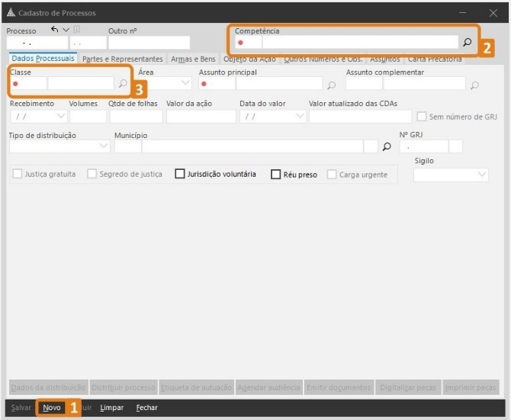Click into the Valor da ação field
This screenshot has height=420, width=511.
point(201,117)
